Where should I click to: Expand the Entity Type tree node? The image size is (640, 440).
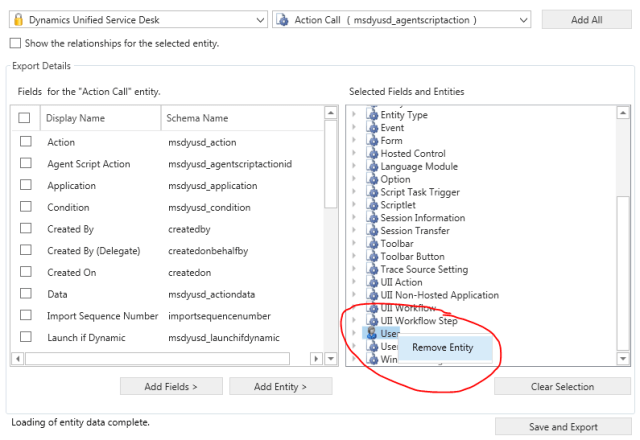(x=354, y=114)
